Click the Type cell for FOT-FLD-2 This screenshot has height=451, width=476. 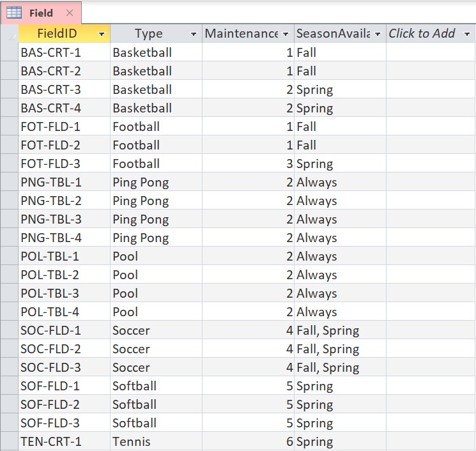coord(156,145)
